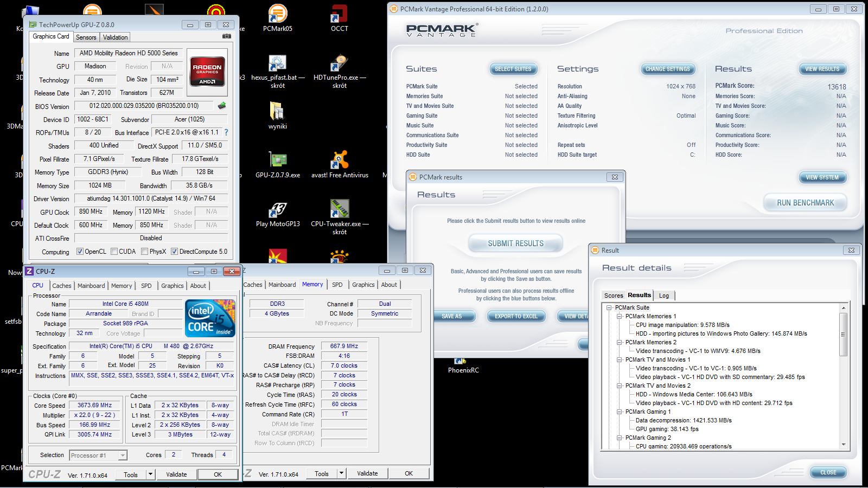This screenshot has width=868, height=488.
Task: Click CLOSE in Result details window
Action: point(828,472)
